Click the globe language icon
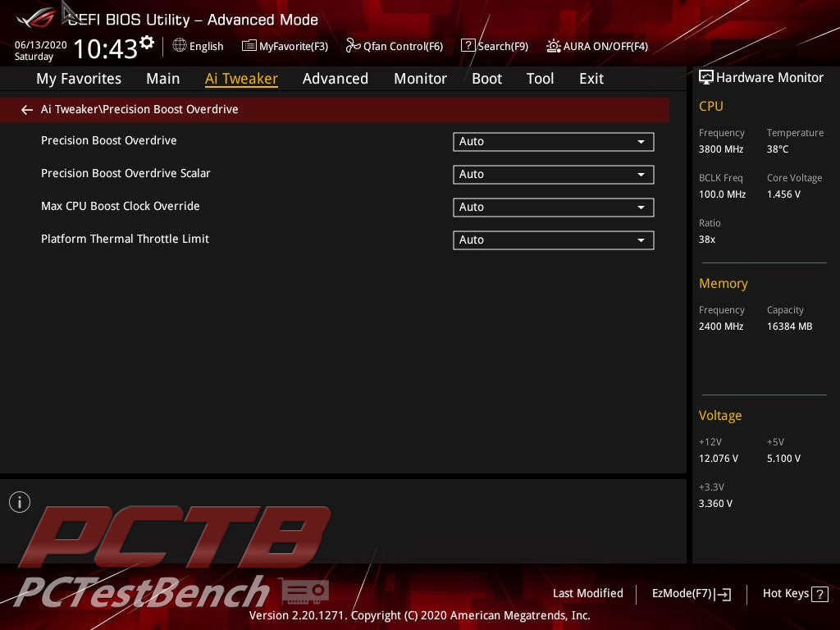Image resolution: width=840 pixels, height=630 pixels. (180, 46)
